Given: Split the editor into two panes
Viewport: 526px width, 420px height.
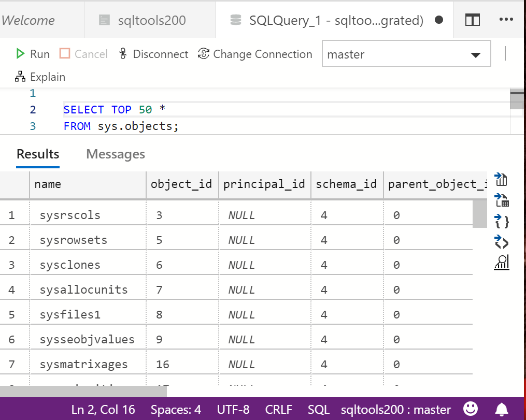Looking at the screenshot, I should pos(472,19).
